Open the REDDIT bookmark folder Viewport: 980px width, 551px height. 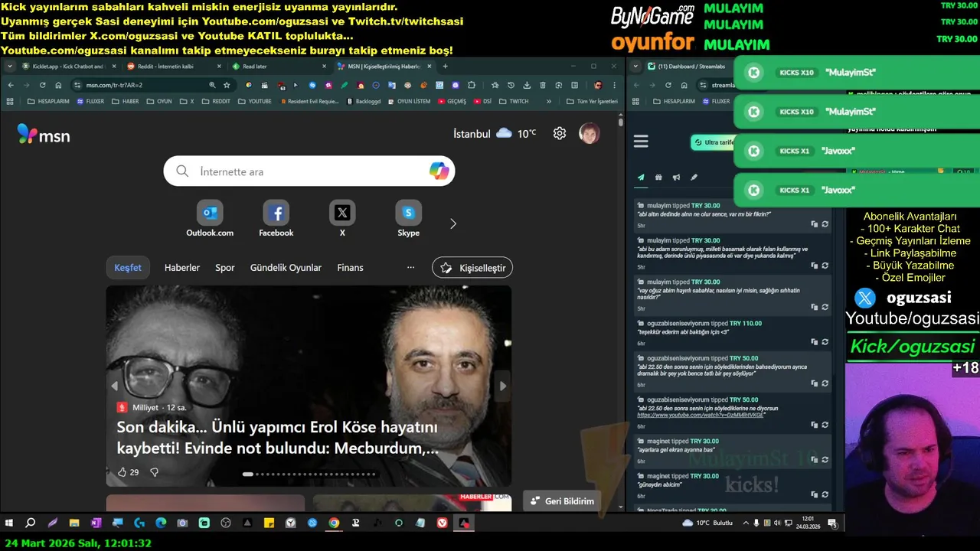[215, 101]
